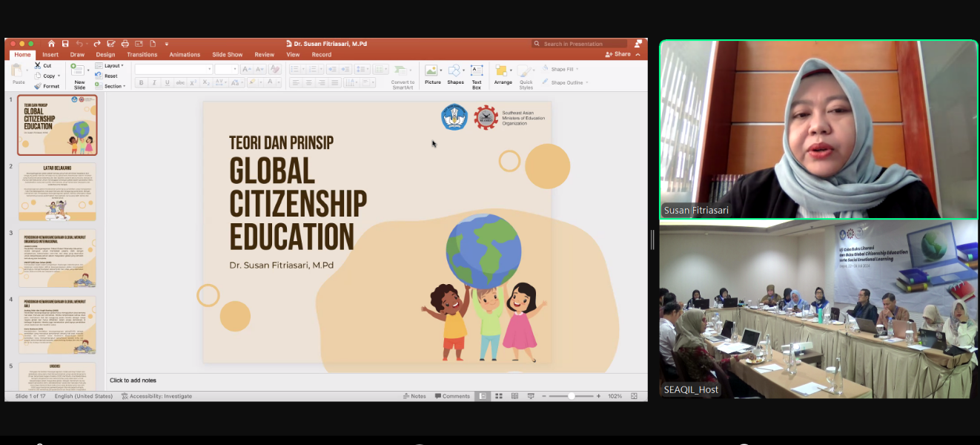Screen dimensions: 980x445
Task: Open Quick Styles gallery
Action: 526,76
